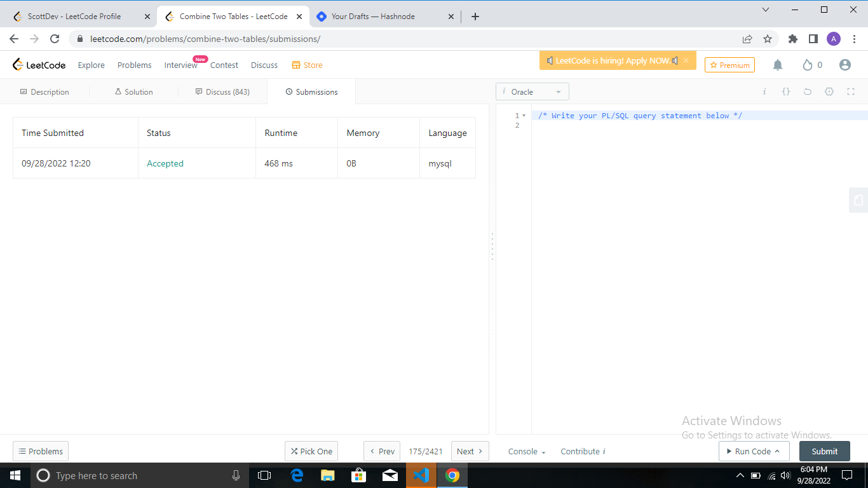The image size is (868, 488).
Task: Submit the solution
Action: coord(825,451)
